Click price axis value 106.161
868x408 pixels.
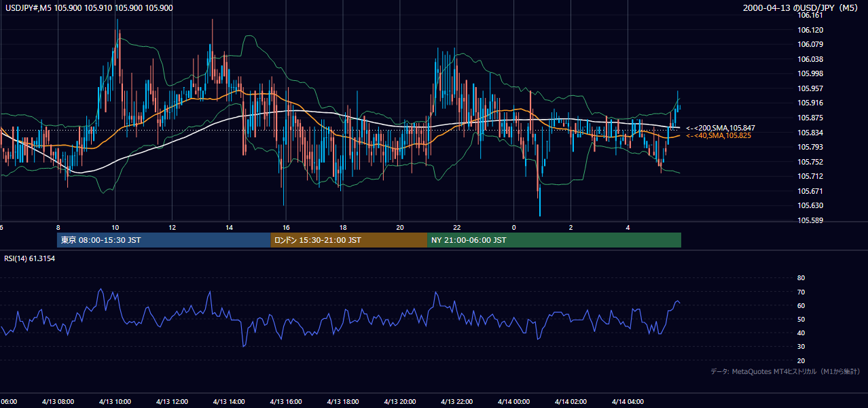click(810, 15)
